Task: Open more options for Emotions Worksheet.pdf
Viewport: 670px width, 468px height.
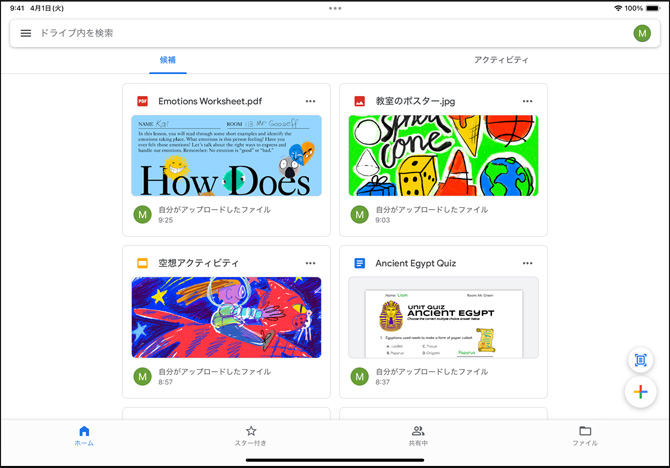Action: [311, 101]
